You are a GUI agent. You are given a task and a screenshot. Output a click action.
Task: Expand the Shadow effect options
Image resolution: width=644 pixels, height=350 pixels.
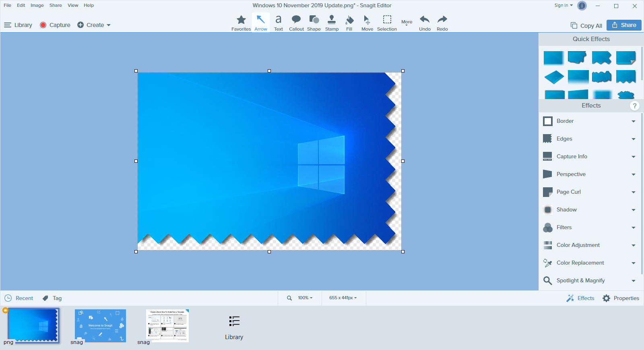[x=634, y=210]
